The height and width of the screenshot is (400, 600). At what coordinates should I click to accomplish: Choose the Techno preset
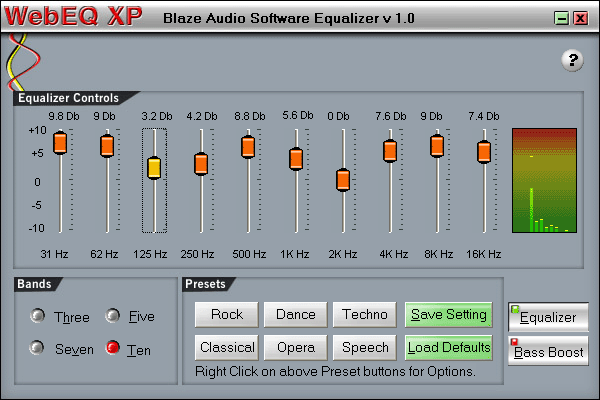[364, 315]
